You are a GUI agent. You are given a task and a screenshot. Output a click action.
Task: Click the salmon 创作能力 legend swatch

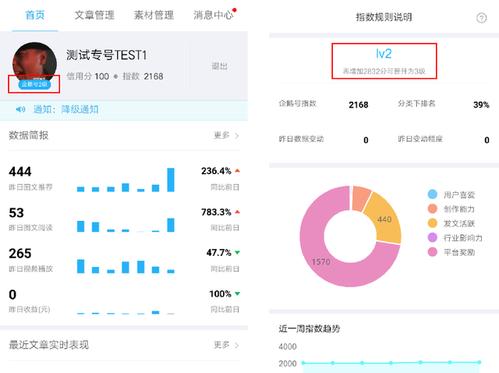[432, 209]
